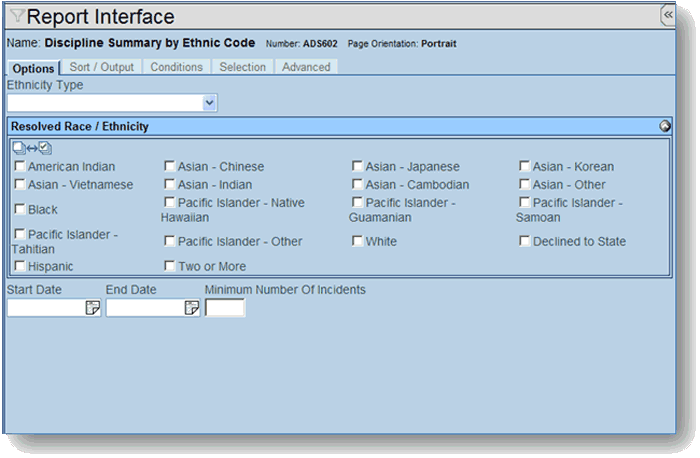Click the check-all icon in ethnicity list

[x=45, y=148]
